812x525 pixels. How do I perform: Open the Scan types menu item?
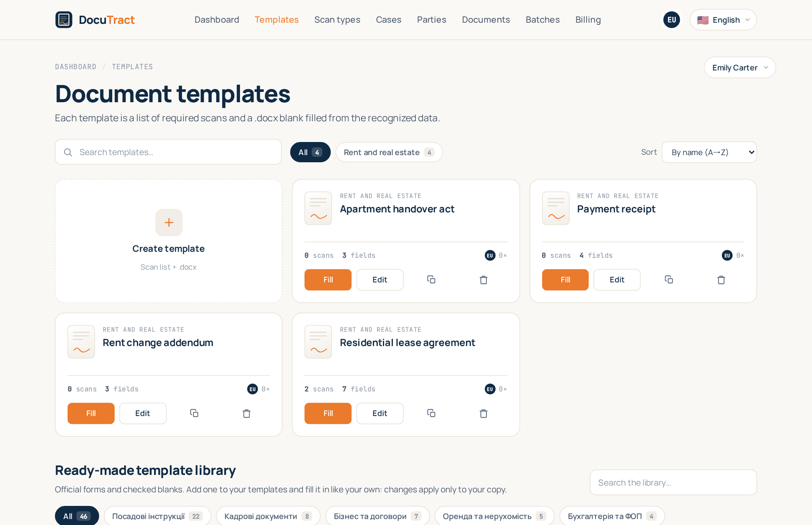point(337,20)
